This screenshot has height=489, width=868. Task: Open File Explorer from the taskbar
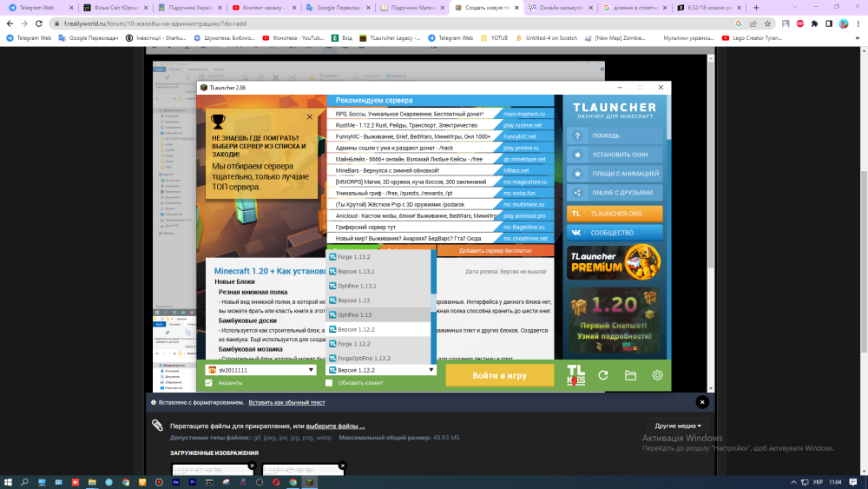pyautogui.click(x=92, y=482)
